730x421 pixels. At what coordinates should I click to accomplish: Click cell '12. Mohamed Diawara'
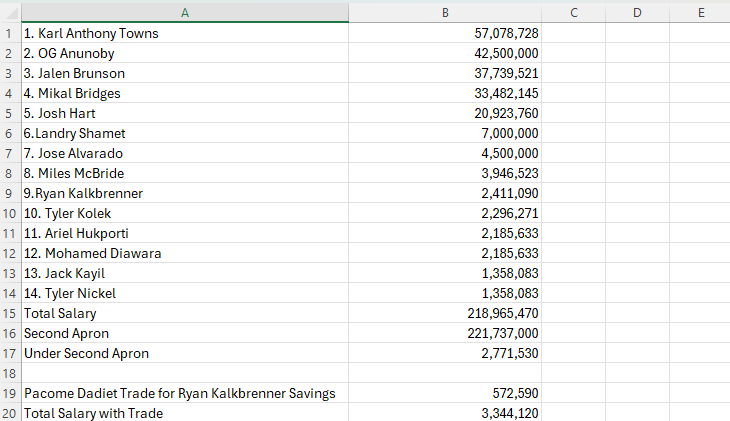185,253
